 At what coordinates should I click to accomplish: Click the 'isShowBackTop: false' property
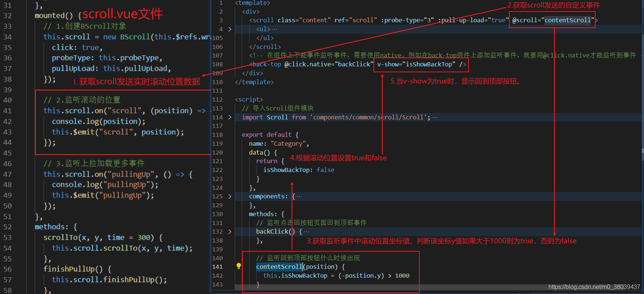[x=299, y=170]
